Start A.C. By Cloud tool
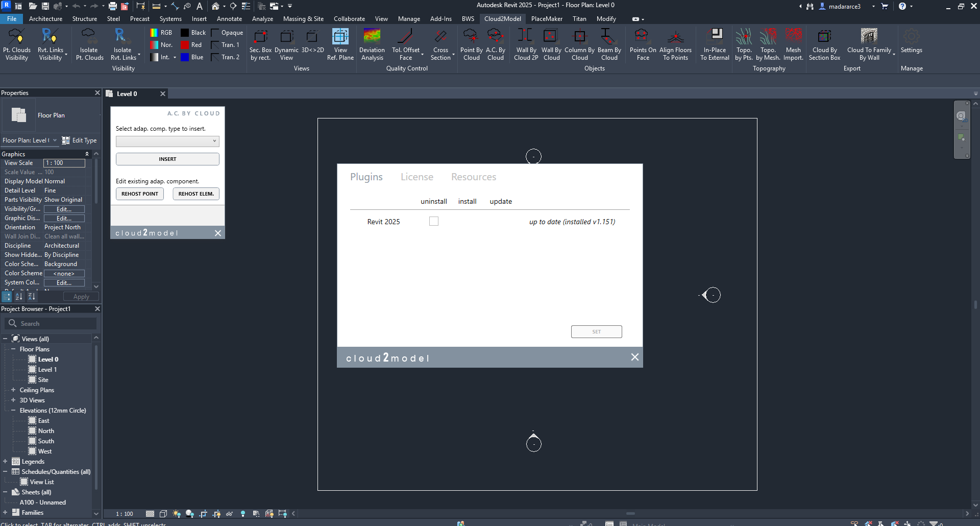Image resolution: width=980 pixels, height=526 pixels. (x=496, y=45)
